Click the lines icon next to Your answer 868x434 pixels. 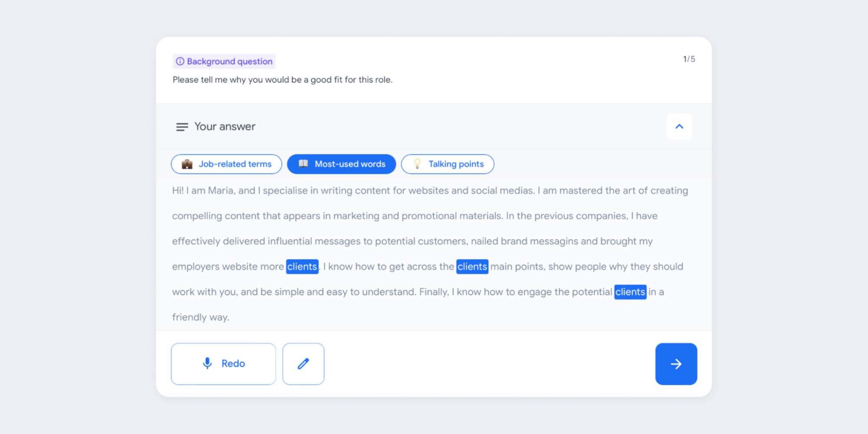[x=182, y=127]
